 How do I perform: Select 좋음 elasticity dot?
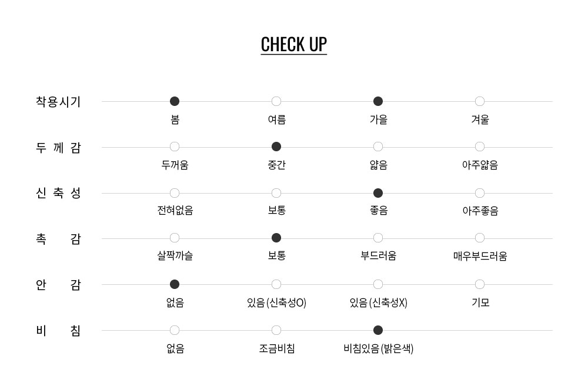pyautogui.click(x=378, y=193)
